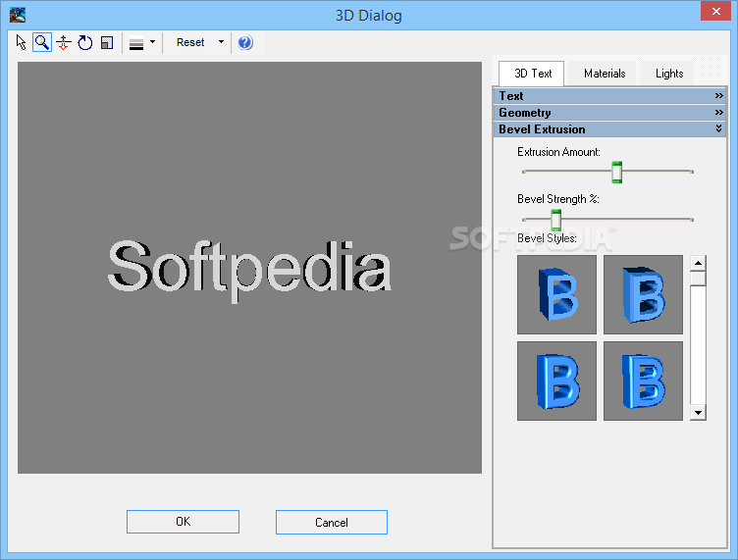The image size is (738, 560).
Task: Expand the Geometry section chevron
Action: pyautogui.click(x=718, y=113)
